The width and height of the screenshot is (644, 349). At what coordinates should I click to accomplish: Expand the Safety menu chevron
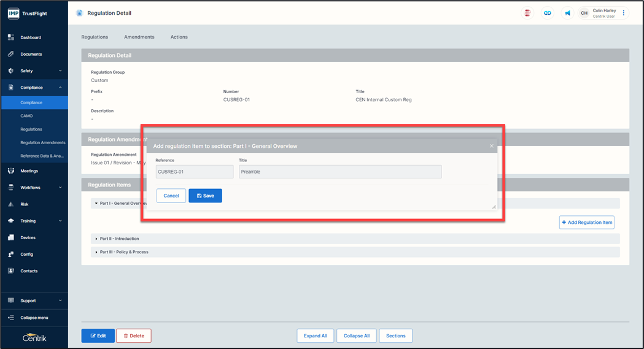point(60,71)
